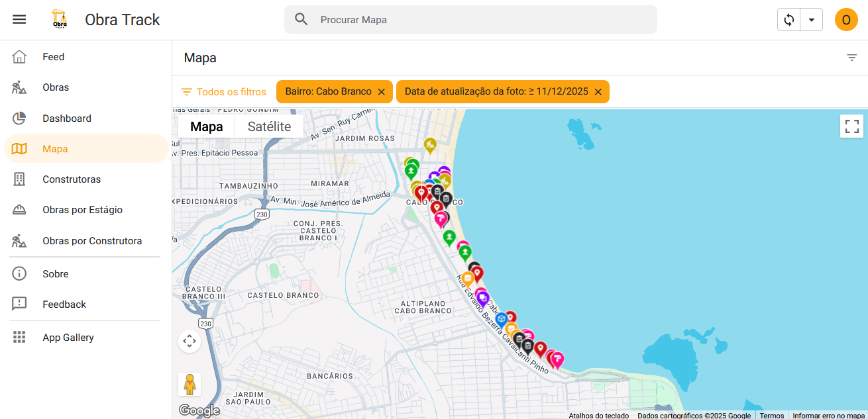Switch to the Satélite map view
The width and height of the screenshot is (868, 419).
coord(269,126)
